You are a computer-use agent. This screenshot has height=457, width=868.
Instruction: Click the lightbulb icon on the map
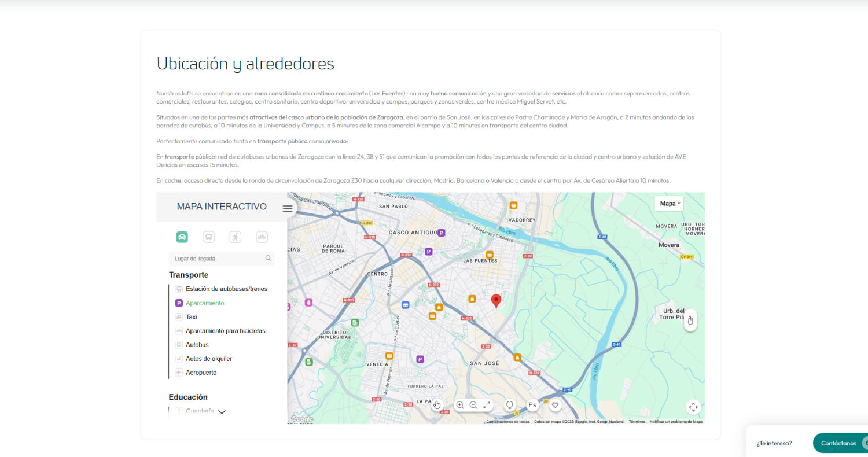pyautogui.click(x=509, y=405)
